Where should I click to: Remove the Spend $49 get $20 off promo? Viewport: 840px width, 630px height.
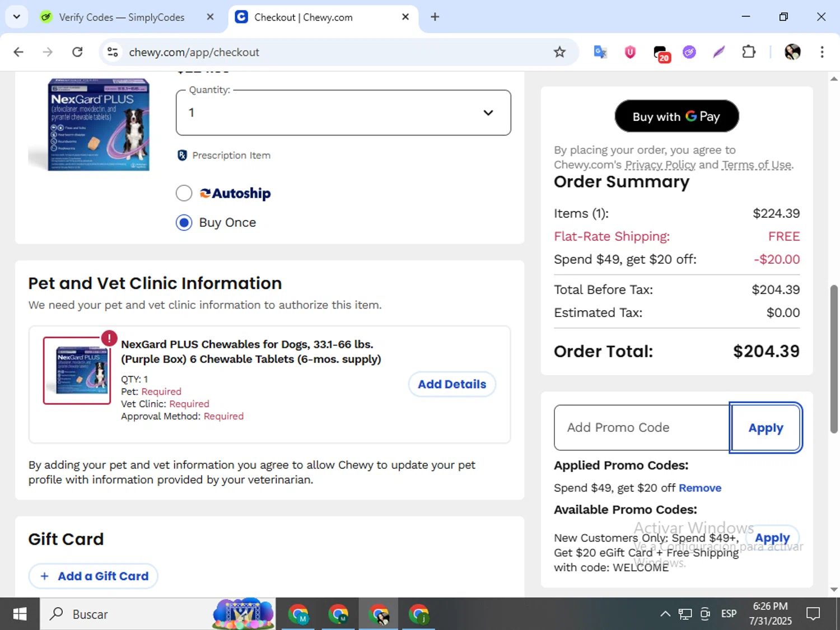[x=700, y=488]
